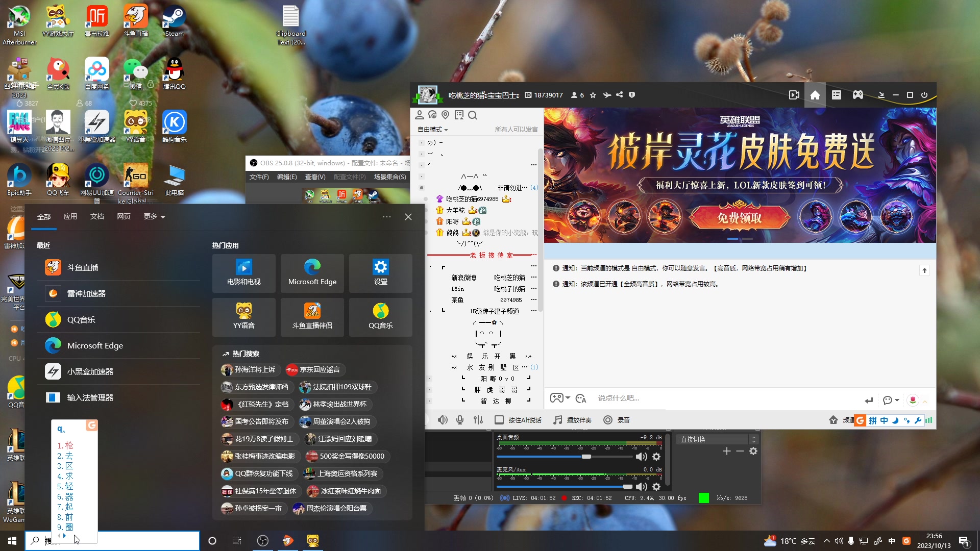Mute the 桌面音频 speaker in OBS
The image size is (980, 551).
[642, 457]
